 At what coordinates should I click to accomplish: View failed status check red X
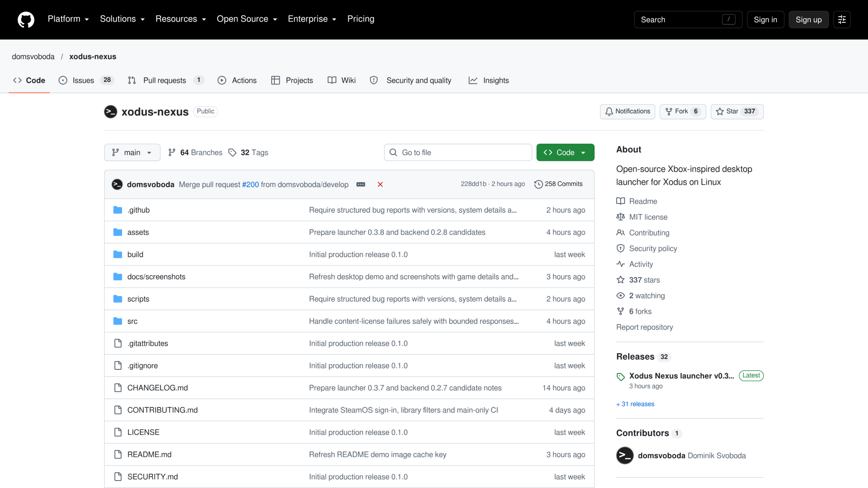point(380,184)
